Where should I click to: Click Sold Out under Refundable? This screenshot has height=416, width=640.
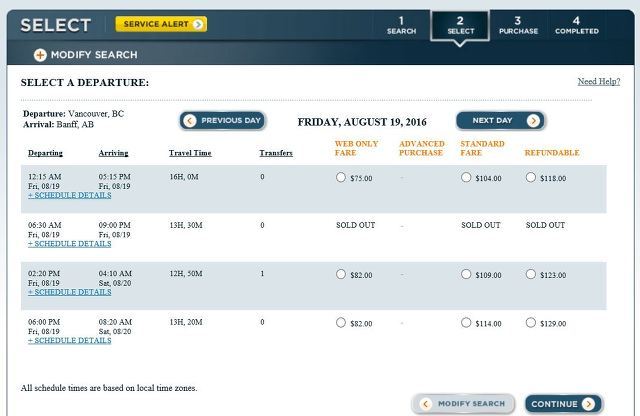click(545, 225)
